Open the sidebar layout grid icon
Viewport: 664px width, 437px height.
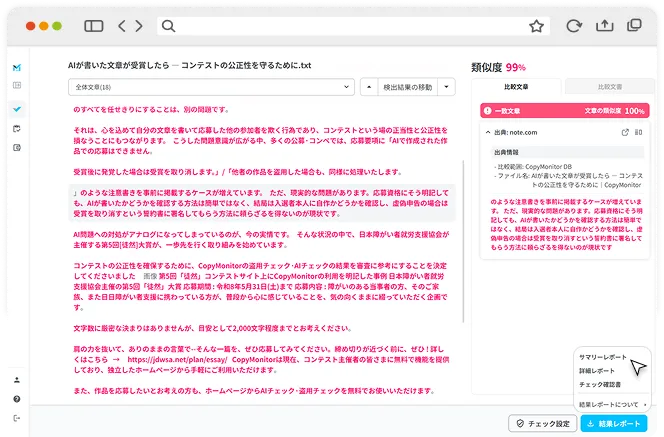tap(17, 86)
